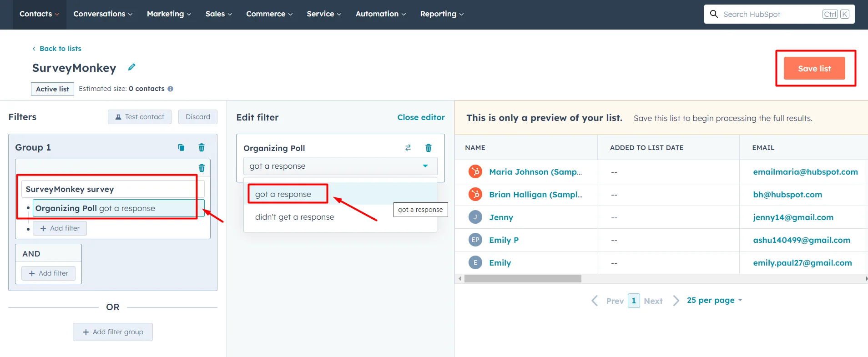Open Maria Johnson contact record
This screenshot has height=357, width=868.
pos(535,172)
